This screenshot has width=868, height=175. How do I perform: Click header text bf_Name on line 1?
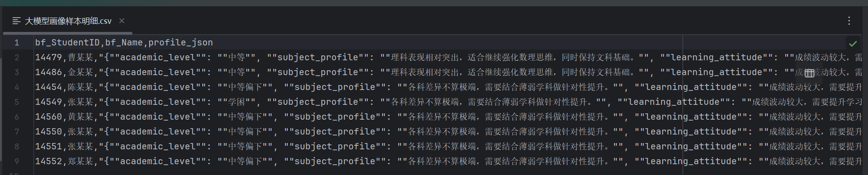pos(124,42)
